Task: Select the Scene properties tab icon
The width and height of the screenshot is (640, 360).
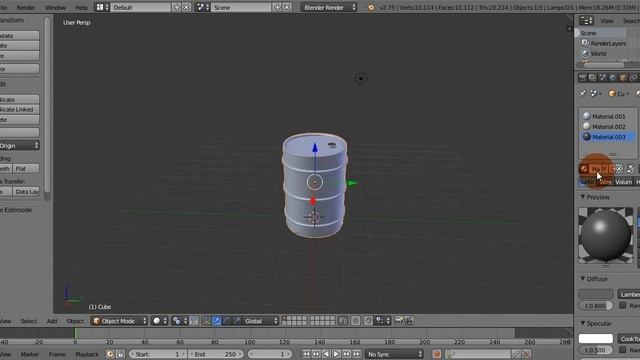Action: pyautogui.click(x=602, y=78)
